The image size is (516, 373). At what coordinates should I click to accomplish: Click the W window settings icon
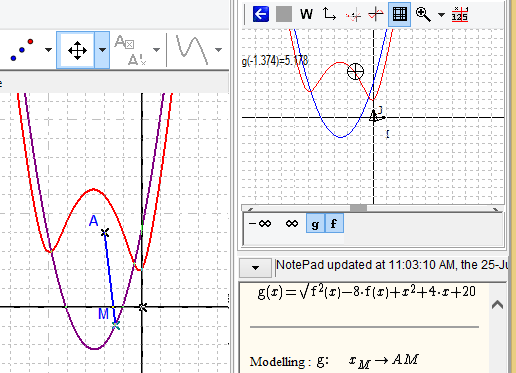click(306, 14)
